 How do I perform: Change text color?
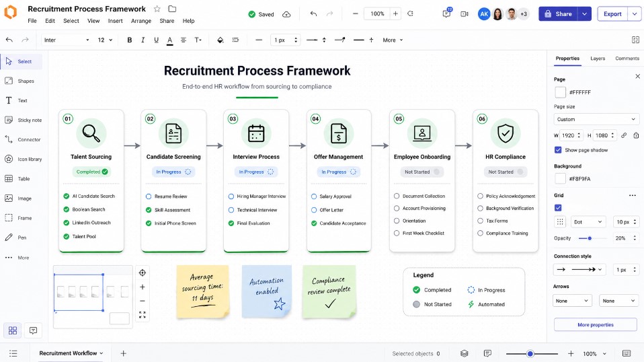169,40
